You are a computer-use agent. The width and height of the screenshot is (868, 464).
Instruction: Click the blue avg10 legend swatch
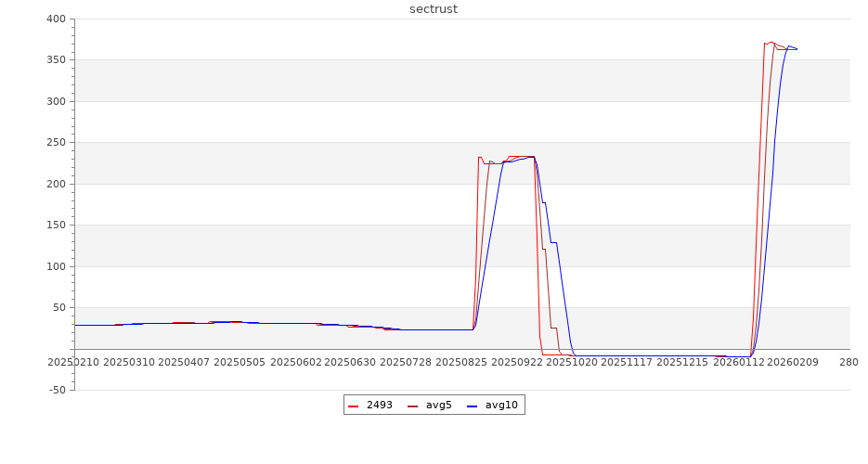pyautogui.click(x=473, y=406)
